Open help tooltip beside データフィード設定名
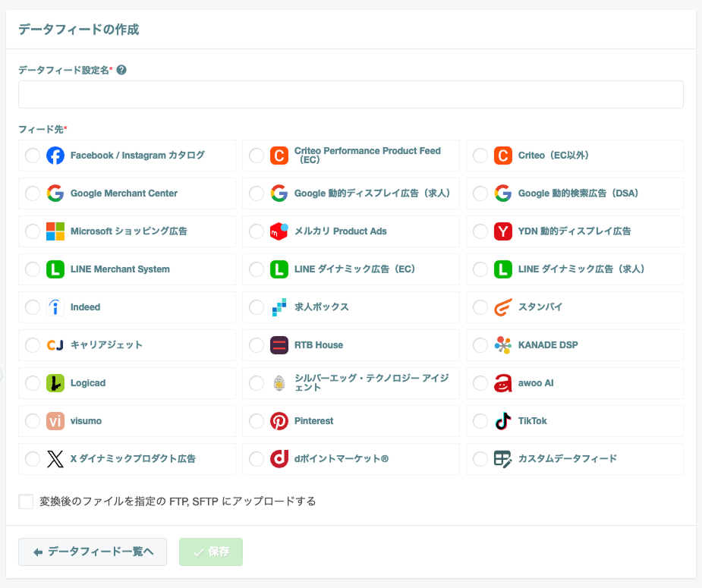The image size is (702, 588). [x=121, y=70]
